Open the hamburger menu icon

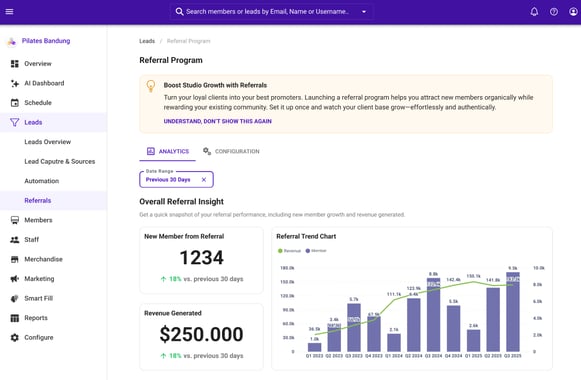(9, 11)
